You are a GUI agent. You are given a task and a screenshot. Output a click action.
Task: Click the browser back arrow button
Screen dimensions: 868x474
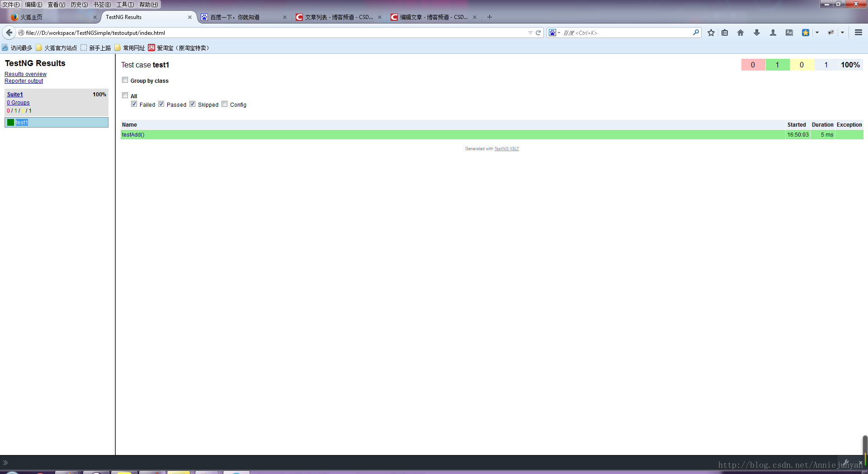(9, 33)
